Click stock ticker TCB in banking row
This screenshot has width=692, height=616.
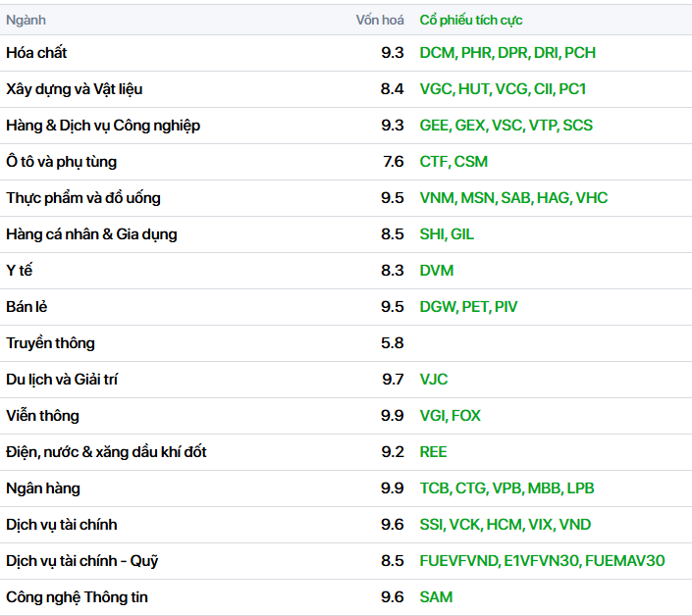pos(435,488)
